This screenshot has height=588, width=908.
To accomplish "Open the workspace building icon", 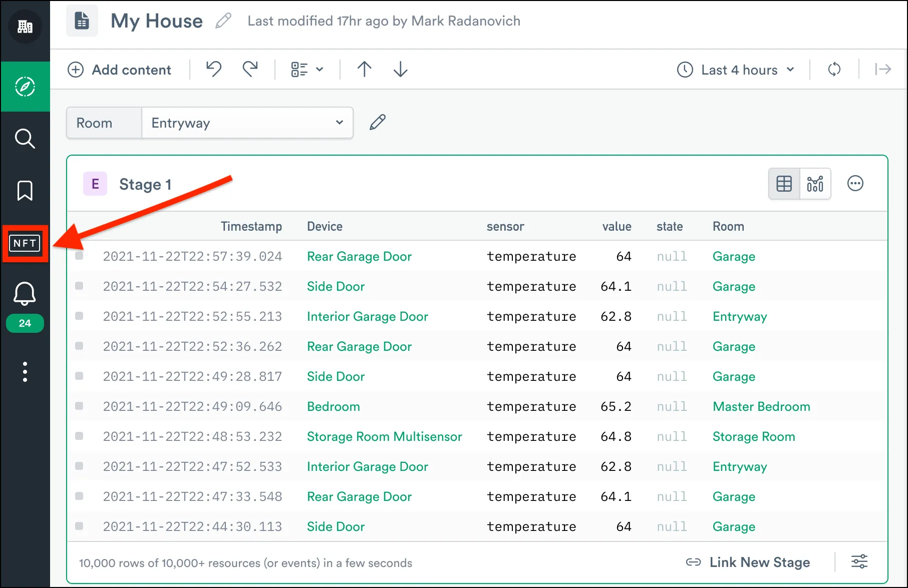I will coord(25,26).
